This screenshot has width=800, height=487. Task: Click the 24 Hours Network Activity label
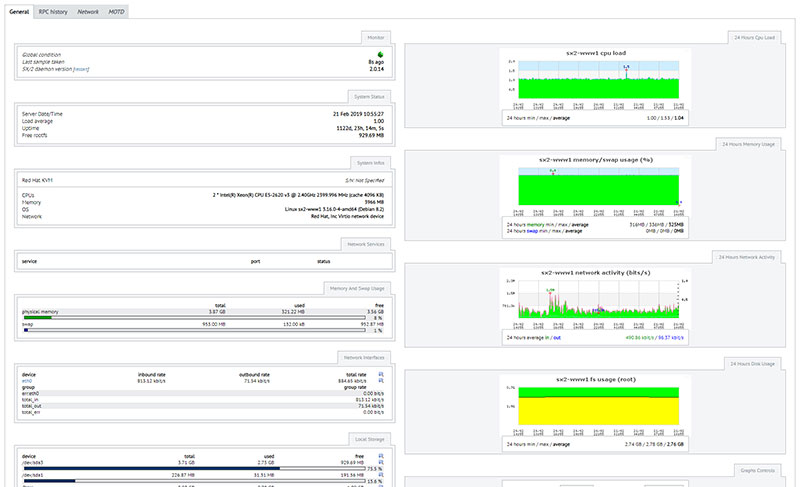[x=746, y=257]
